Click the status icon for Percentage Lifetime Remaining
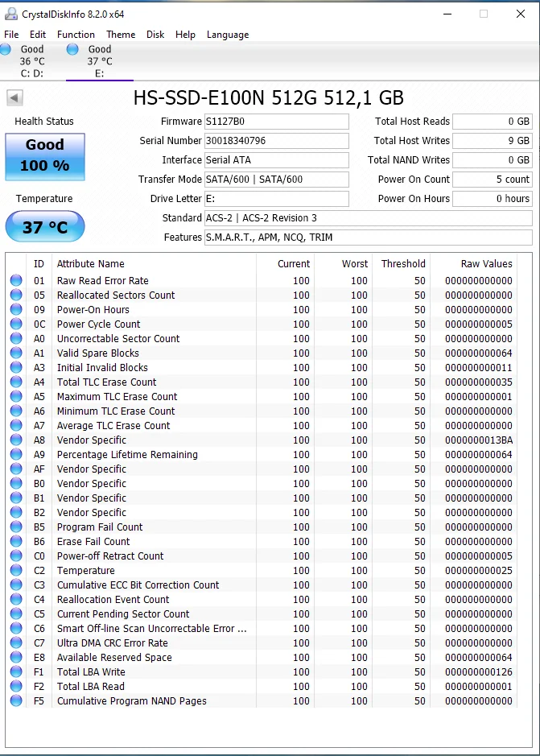This screenshot has width=540, height=756. tap(16, 454)
